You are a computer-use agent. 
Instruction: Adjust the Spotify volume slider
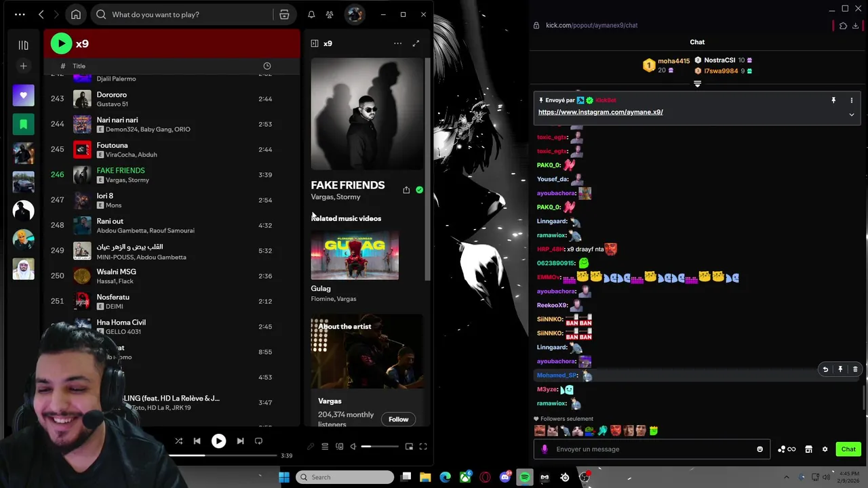click(380, 446)
